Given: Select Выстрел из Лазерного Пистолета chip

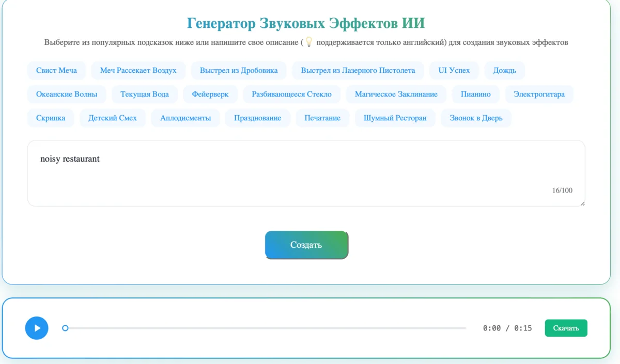Looking at the screenshot, I should click(358, 70).
